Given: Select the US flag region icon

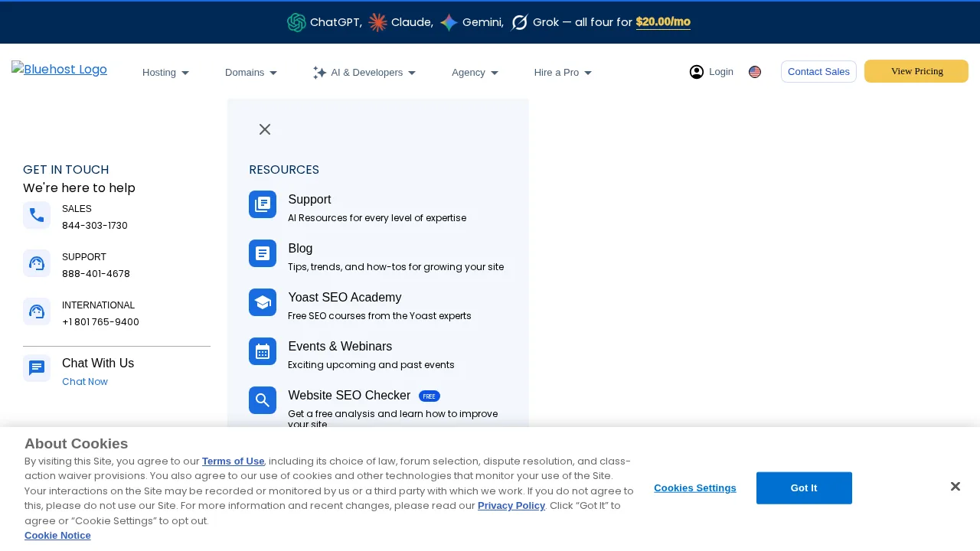Looking at the screenshot, I should point(755,72).
